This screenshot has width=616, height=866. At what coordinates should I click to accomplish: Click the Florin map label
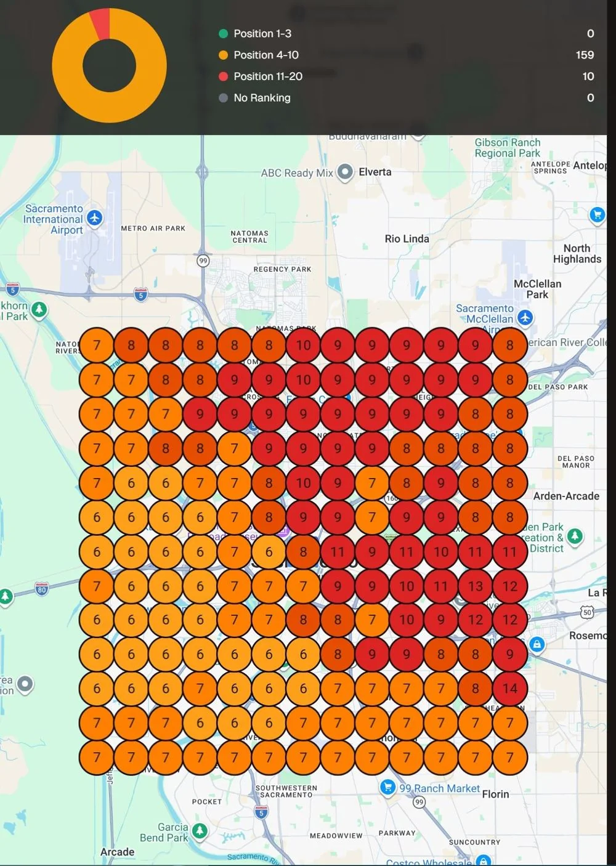495,795
